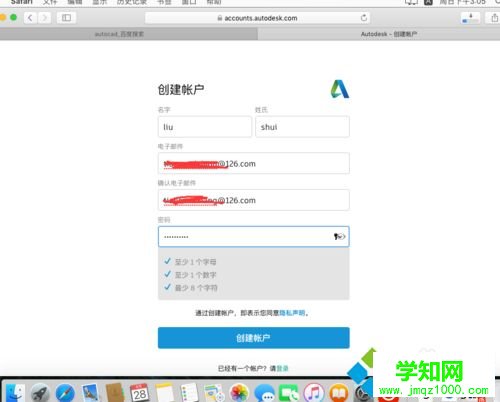Click the 电子邮件 email field

(254, 163)
